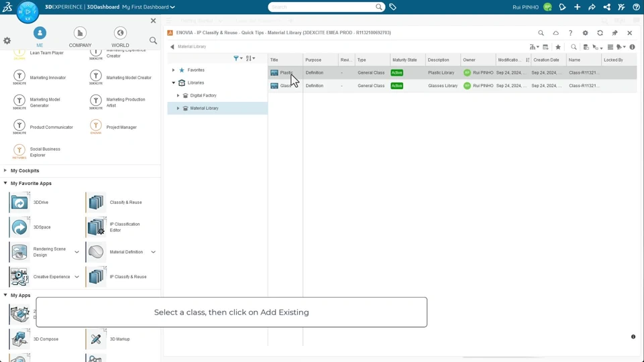
Task: Expand the Digital Factory library
Action: tap(178, 96)
